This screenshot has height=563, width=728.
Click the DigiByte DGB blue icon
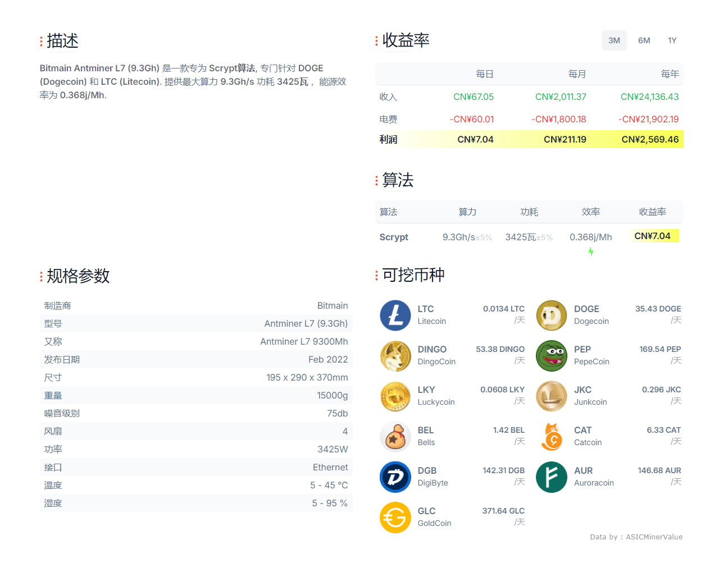pyautogui.click(x=395, y=477)
